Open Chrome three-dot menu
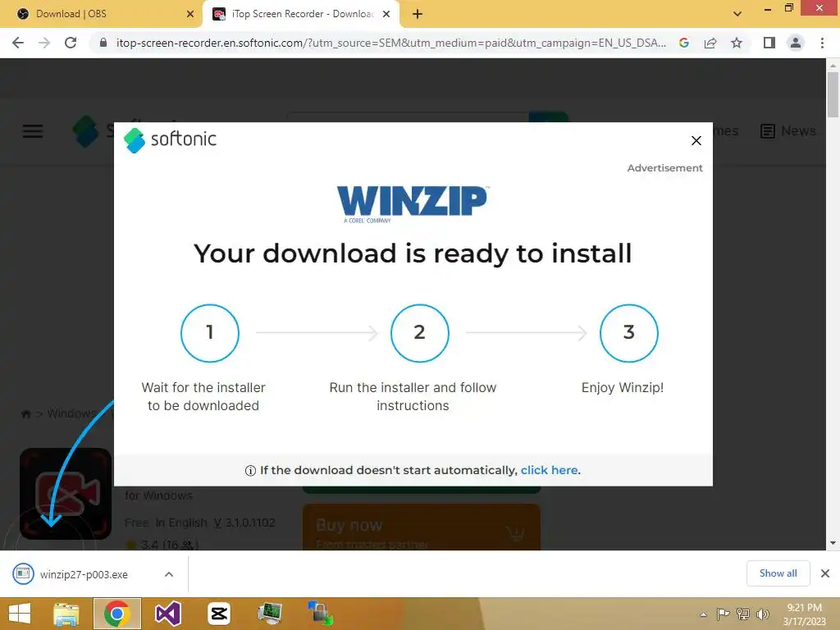840x630 pixels. [x=822, y=43]
